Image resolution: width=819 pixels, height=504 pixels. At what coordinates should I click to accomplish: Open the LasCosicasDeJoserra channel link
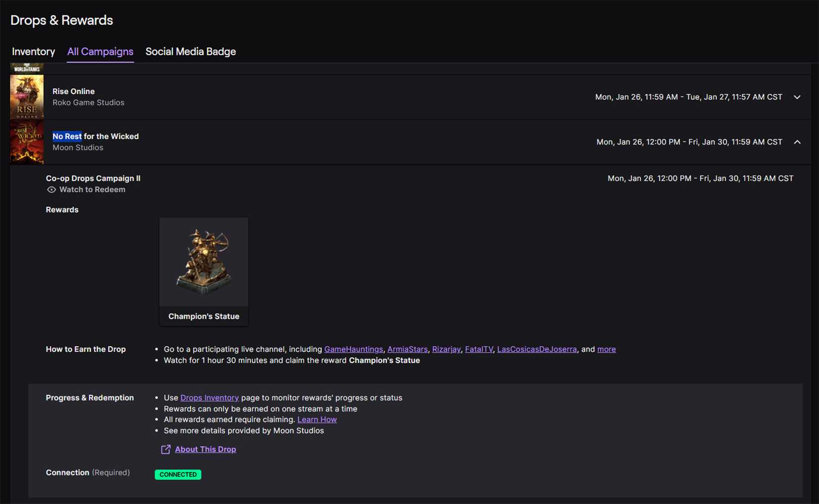point(537,349)
